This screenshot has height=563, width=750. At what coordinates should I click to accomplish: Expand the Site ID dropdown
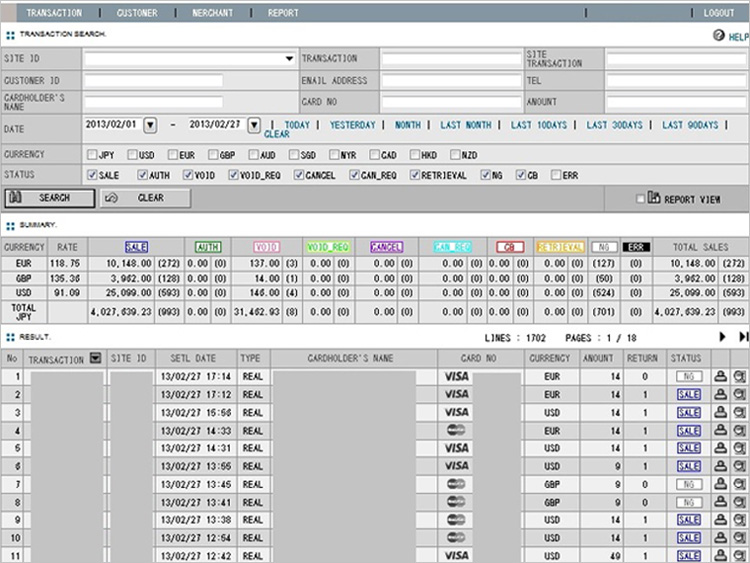coord(289,59)
